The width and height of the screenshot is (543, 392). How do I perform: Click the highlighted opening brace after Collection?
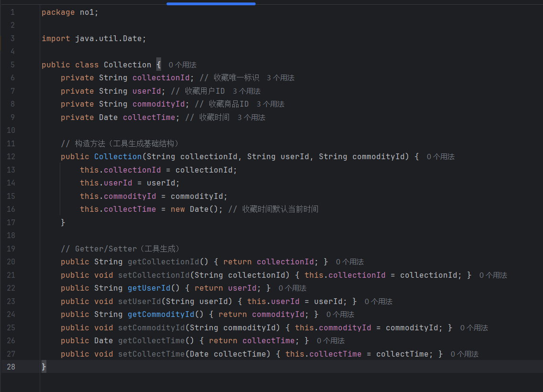point(159,65)
